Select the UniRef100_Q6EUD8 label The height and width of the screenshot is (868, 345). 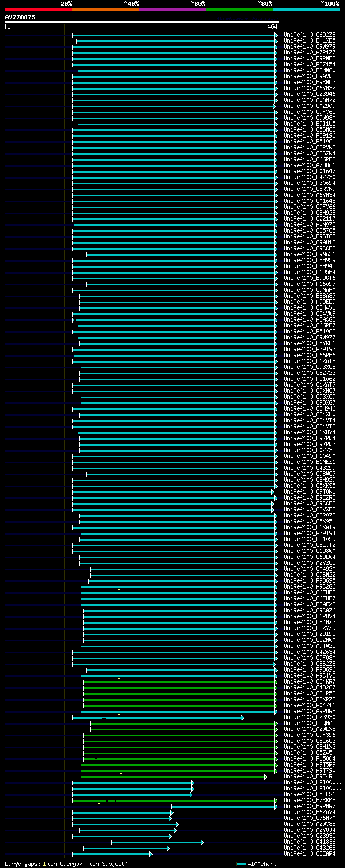(309, 592)
